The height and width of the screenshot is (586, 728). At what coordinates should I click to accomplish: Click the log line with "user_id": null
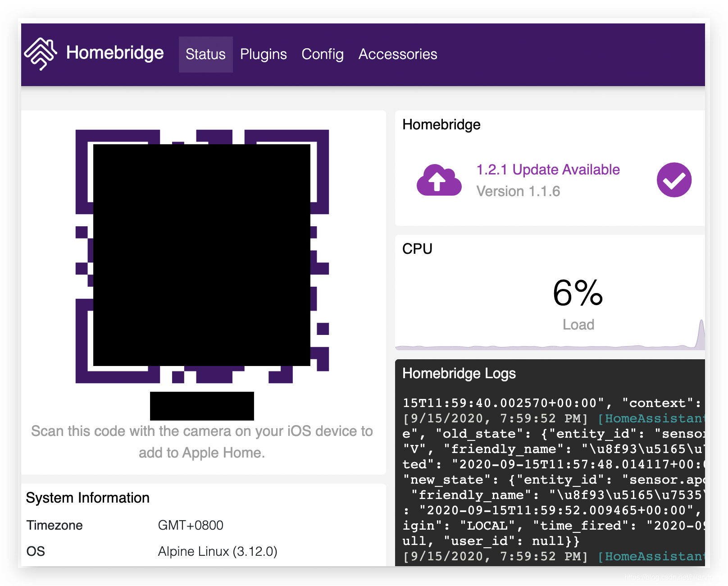pos(491,541)
